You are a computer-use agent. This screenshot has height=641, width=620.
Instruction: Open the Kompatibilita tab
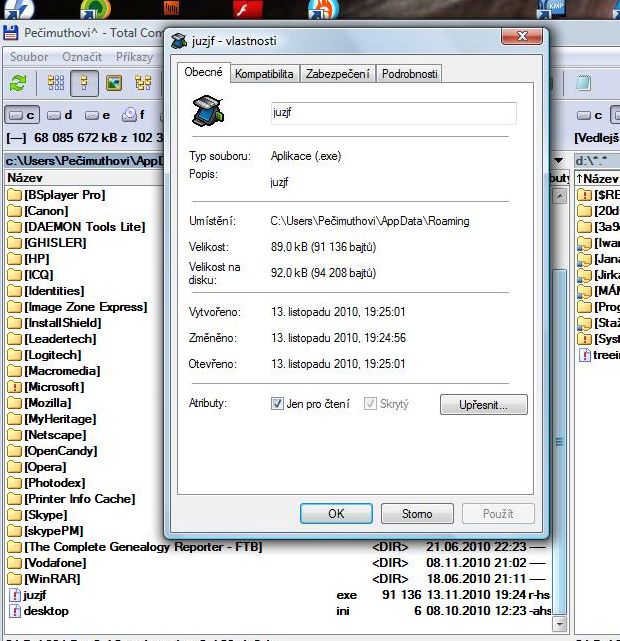(264, 74)
